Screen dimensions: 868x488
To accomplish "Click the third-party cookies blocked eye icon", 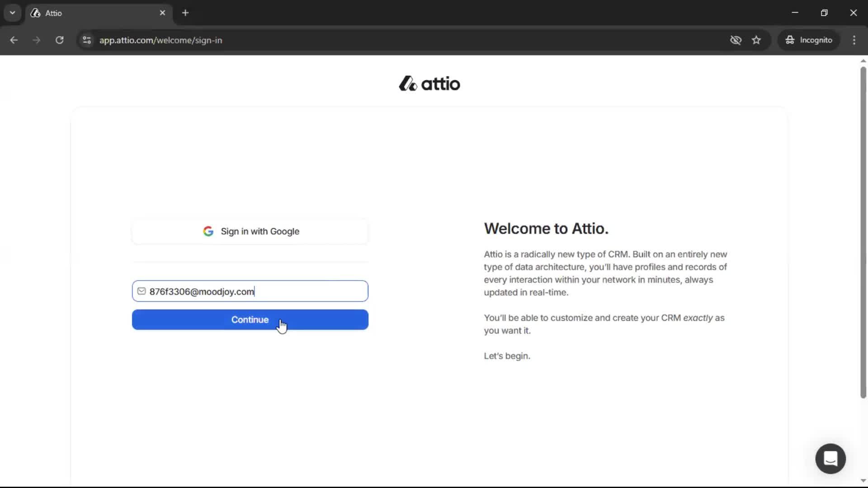I will pyautogui.click(x=736, y=40).
